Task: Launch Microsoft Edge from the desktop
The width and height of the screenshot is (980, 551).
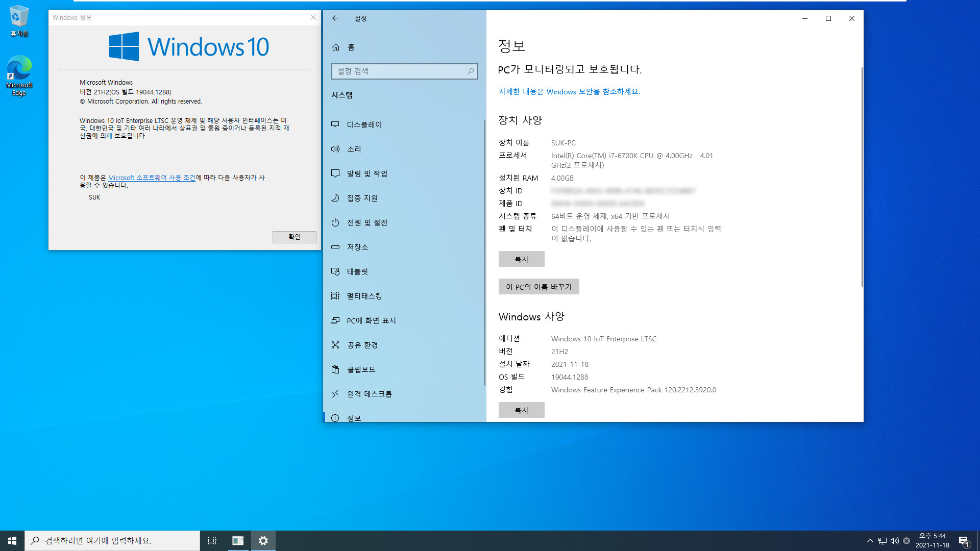Action: point(18,71)
